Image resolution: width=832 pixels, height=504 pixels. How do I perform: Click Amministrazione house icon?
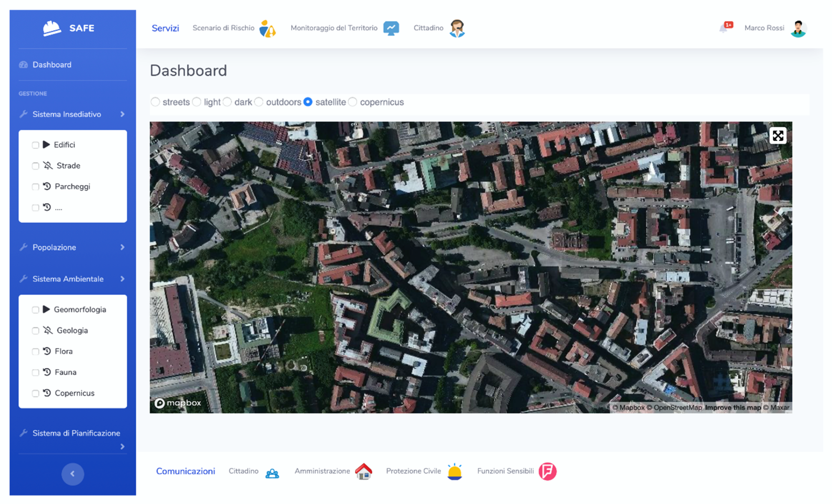[x=363, y=471]
